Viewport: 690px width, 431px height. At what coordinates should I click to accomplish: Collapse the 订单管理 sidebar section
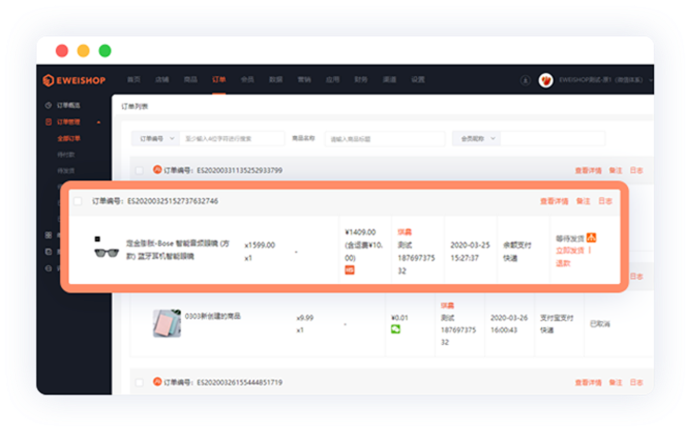[x=97, y=122]
